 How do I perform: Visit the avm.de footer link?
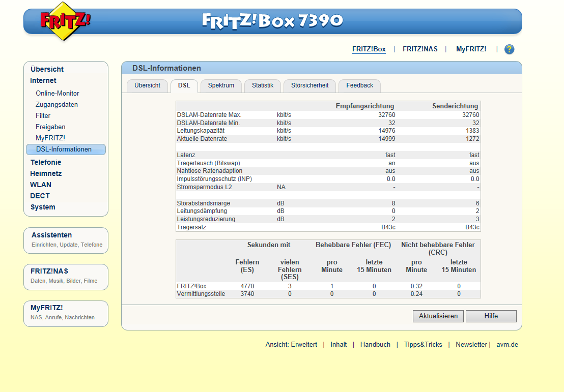507,345
